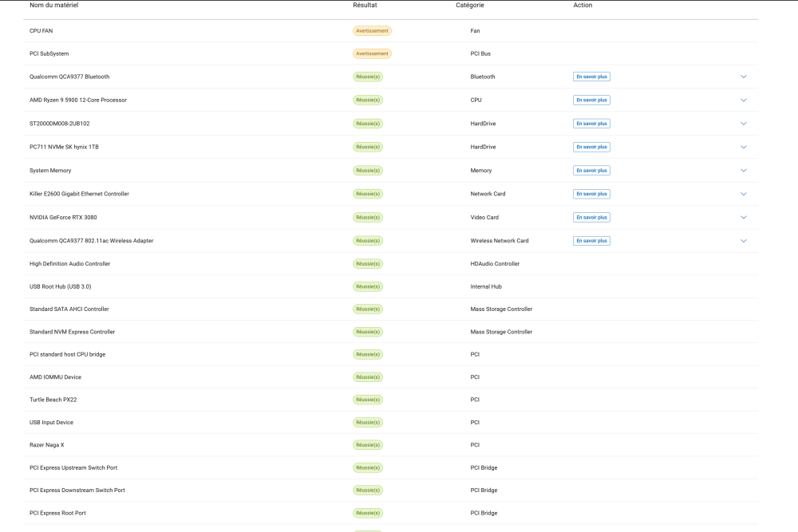Click the Memory category cell

point(481,171)
